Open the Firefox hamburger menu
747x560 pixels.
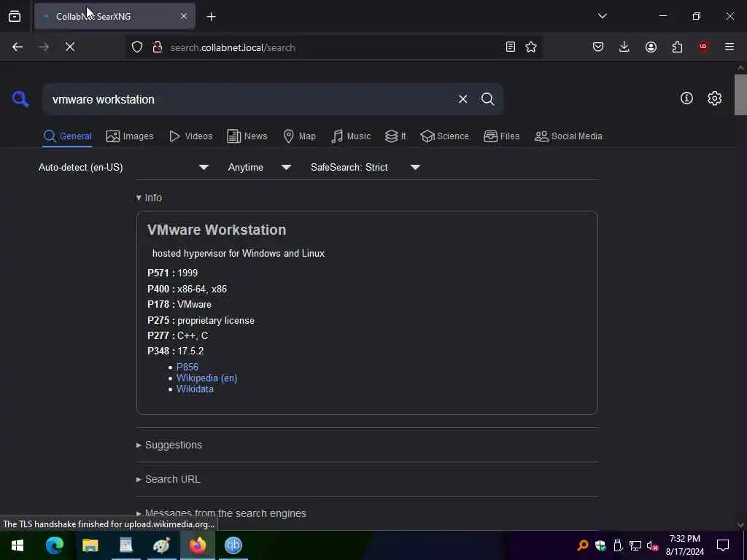tap(729, 47)
